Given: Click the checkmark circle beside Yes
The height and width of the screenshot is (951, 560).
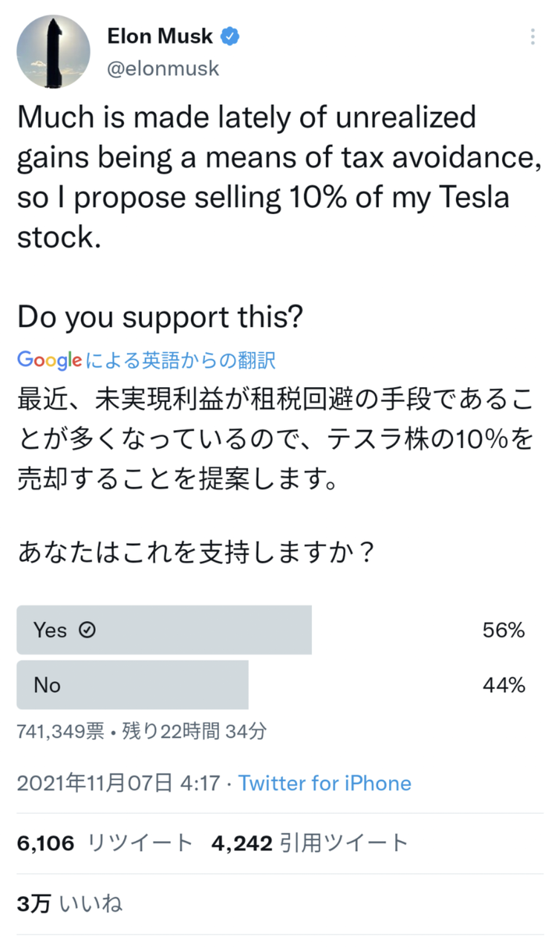Looking at the screenshot, I should (x=88, y=630).
